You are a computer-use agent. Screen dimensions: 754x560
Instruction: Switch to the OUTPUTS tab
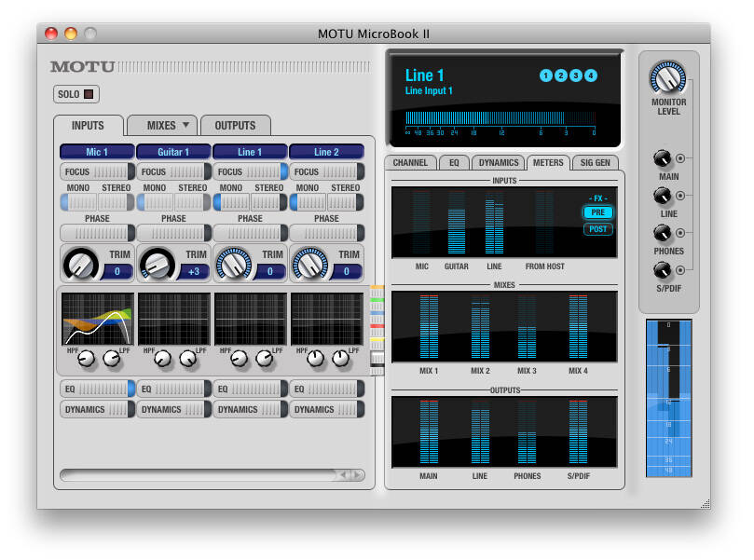(x=235, y=126)
